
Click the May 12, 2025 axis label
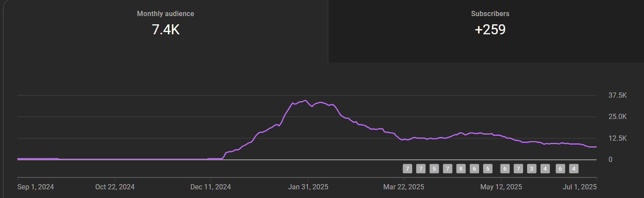point(501,187)
